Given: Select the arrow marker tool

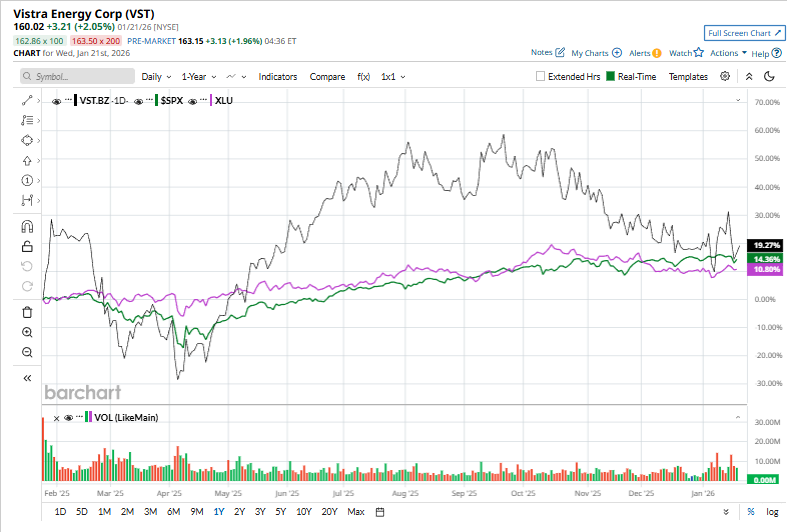Looking at the screenshot, I should (x=27, y=161).
